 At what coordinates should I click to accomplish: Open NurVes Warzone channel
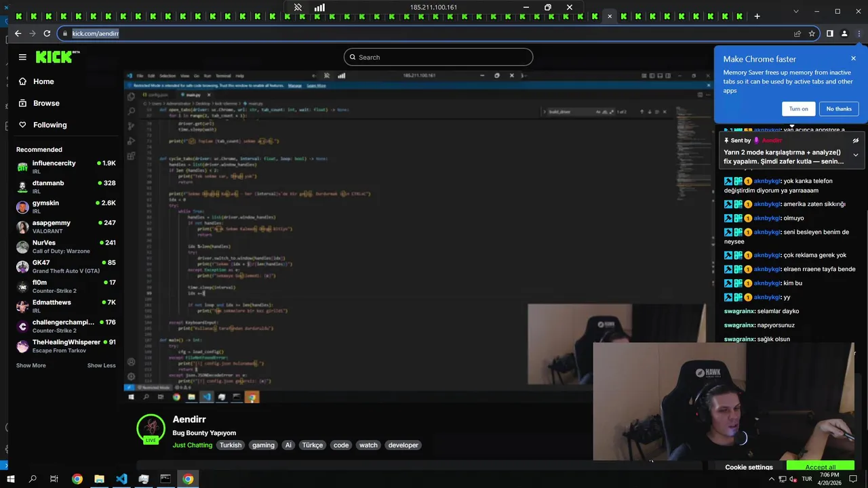point(66,246)
